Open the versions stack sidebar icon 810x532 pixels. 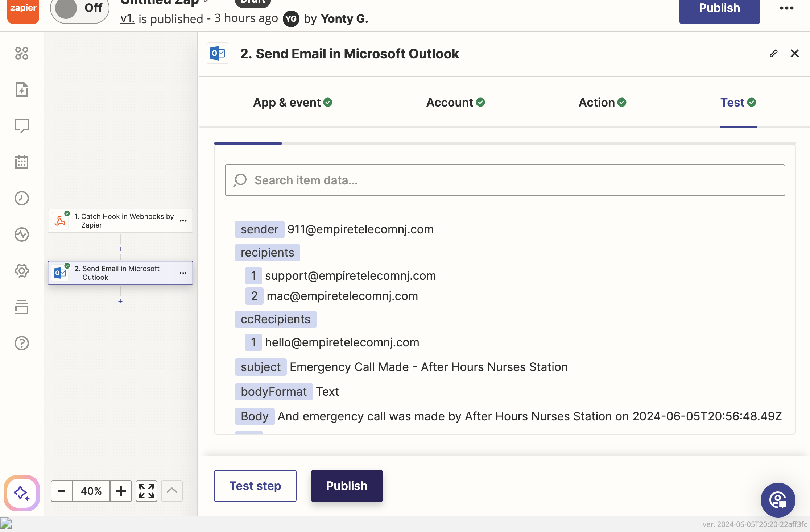click(x=22, y=307)
